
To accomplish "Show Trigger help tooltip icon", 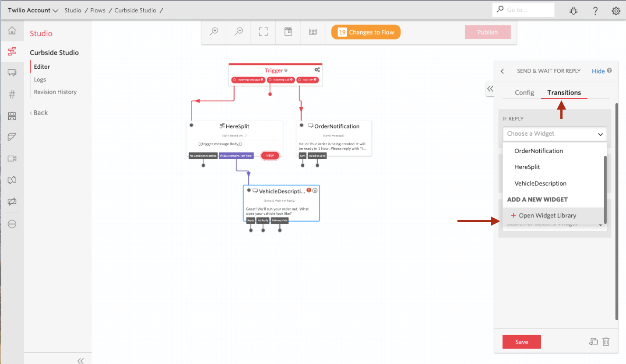I will 286,70.
